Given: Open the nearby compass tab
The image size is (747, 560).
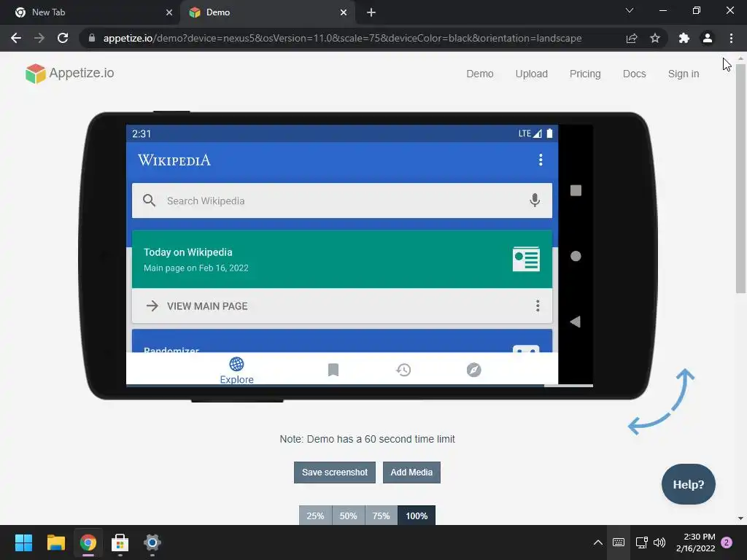Looking at the screenshot, I should pyautogui.click(x=473, y=370).
